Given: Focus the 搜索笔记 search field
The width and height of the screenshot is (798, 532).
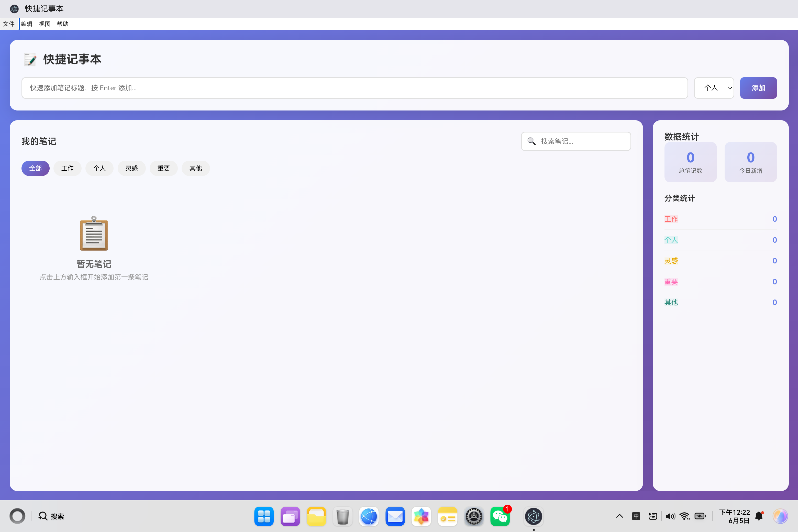Looking at the screenshot, I should point(576,141).
